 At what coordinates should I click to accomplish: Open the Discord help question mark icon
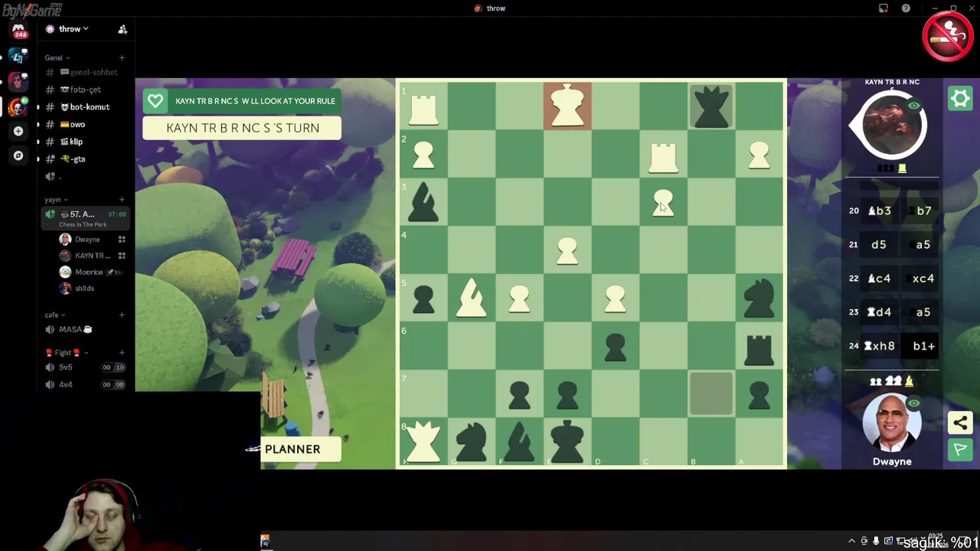pyautogui.click(x=906, y=8)
